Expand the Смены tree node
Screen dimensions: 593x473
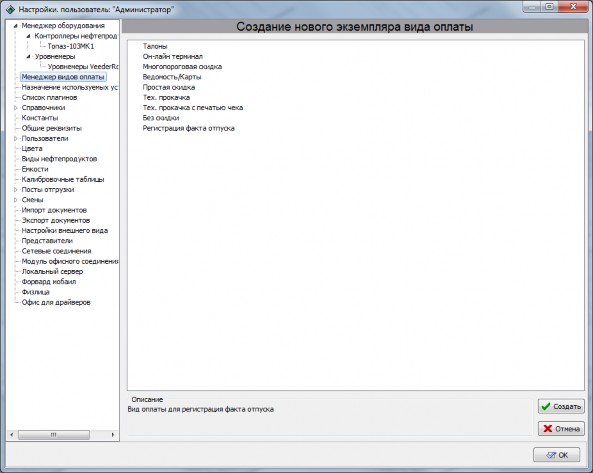[x=16, y=200]
